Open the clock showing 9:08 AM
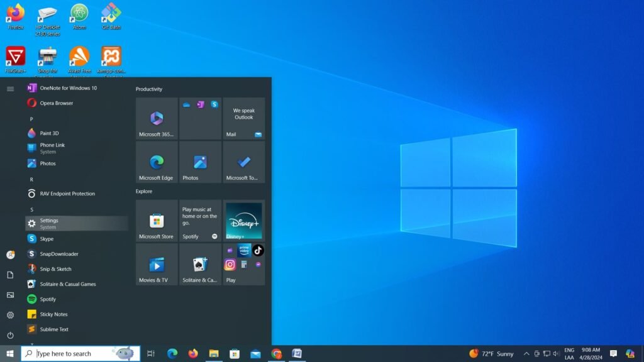 tap(591, 353)
